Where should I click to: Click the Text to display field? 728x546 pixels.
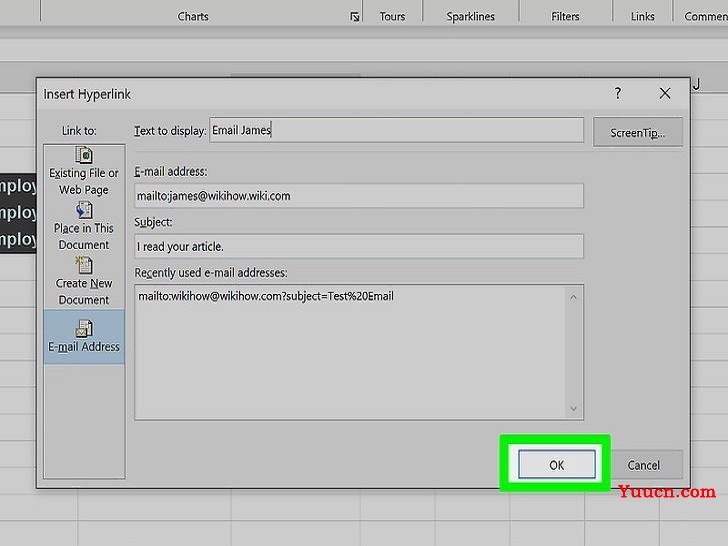(x=396, y=130)
